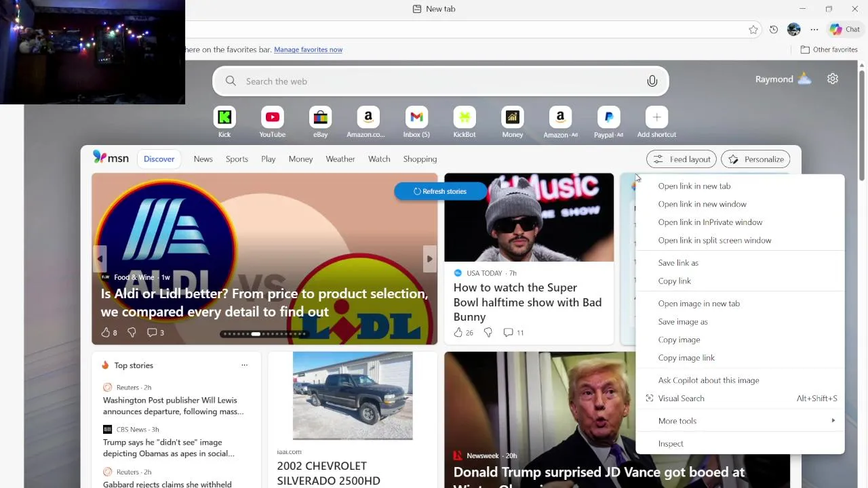The image size is (868, 488).
Task: Choose Visual Search menu entry
Action: coord(740,399)
